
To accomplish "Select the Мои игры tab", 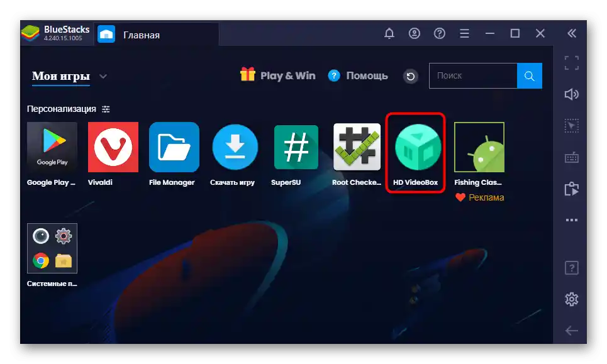I will pyautogui.click(x=61, y=76).
